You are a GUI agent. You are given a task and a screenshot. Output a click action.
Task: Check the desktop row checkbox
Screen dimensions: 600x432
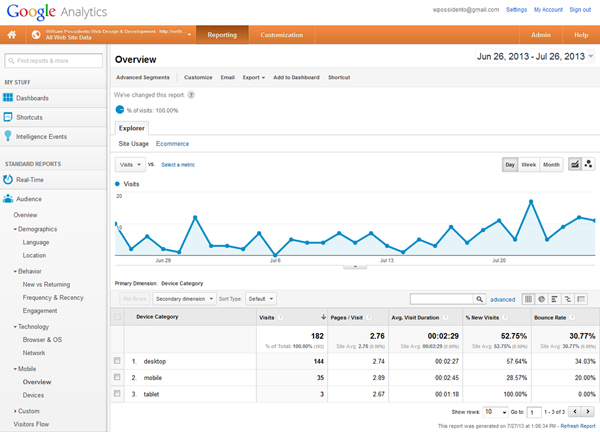[x=117, y=360]
